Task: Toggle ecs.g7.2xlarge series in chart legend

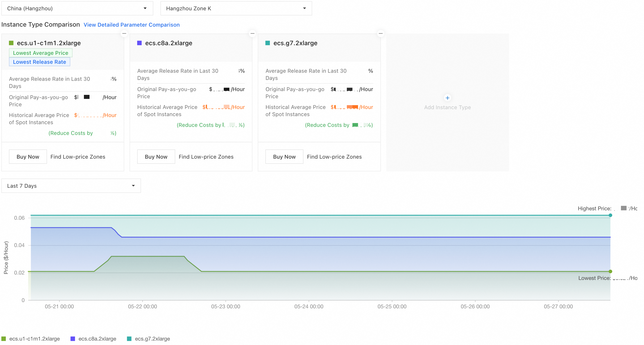Action: tap(149, 339)
